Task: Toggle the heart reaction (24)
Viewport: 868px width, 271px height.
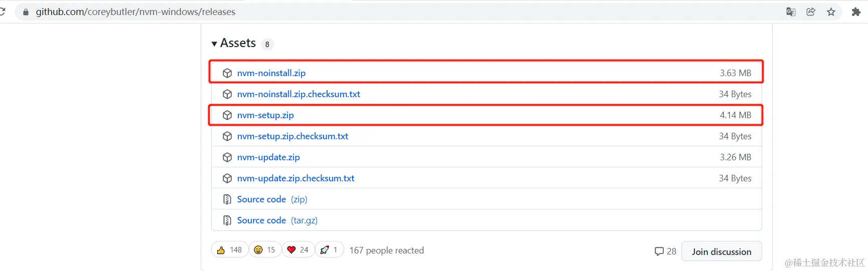Action: (298, 249)
